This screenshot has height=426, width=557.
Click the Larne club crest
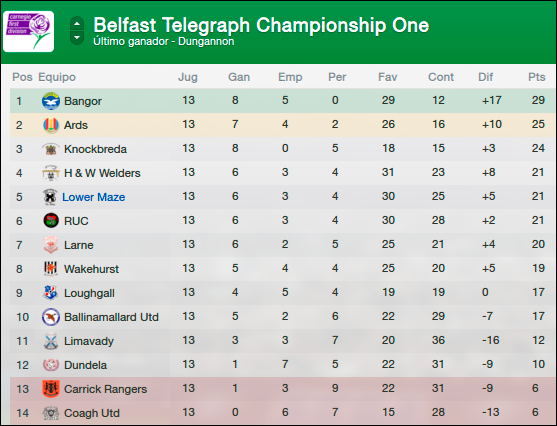(50, 245)
